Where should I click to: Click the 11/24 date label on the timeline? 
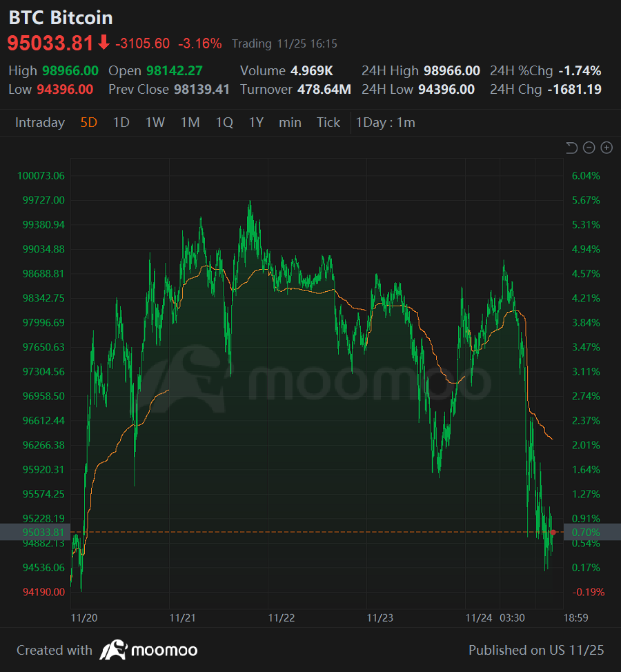pyautogui.click(x=480, y=618)
